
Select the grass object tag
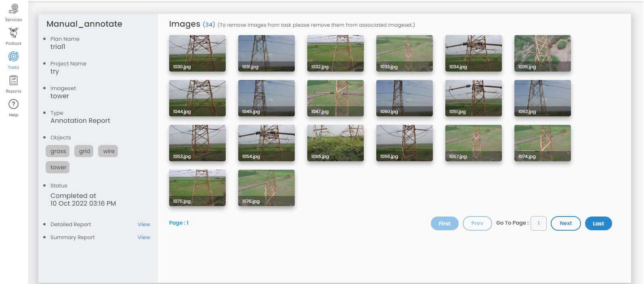(x=58, y=151)
